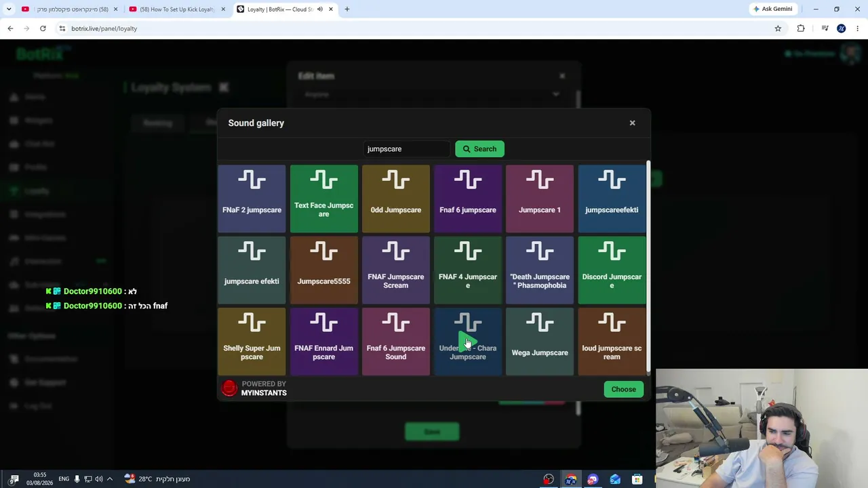This screenshot has width=868, height=488.
Task: Select the "Discord Jumpscare" sound tile
Action: [612, 270]
